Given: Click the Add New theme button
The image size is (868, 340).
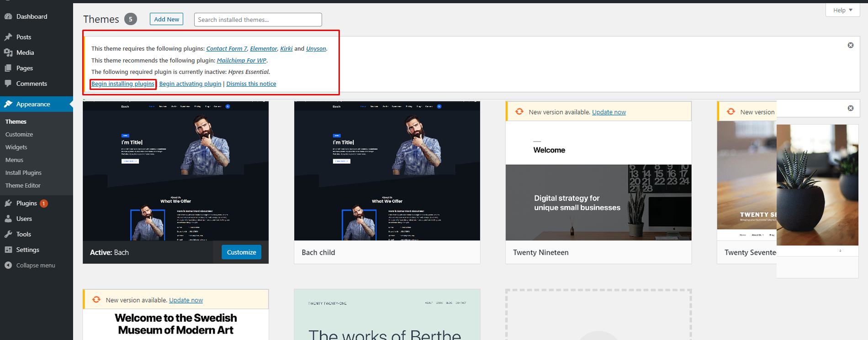Looking at the screenshot, I should click(166, 19).
